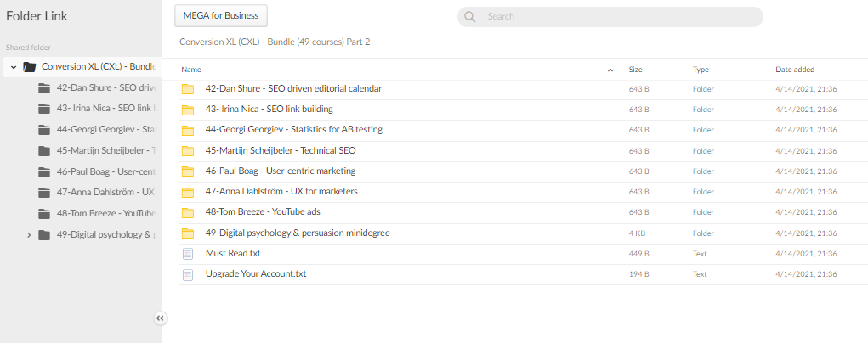Select '47-Anna Dahlström - UX for marketers' row

[x=523, y=192]
